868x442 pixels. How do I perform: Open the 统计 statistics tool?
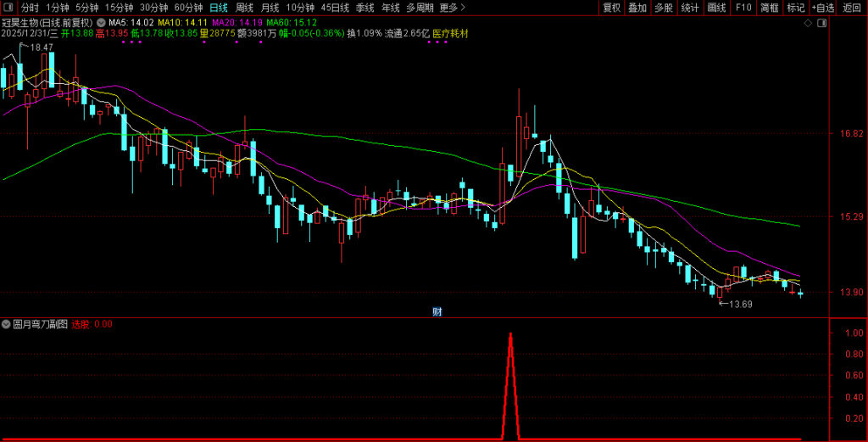(x=690, y=8)
